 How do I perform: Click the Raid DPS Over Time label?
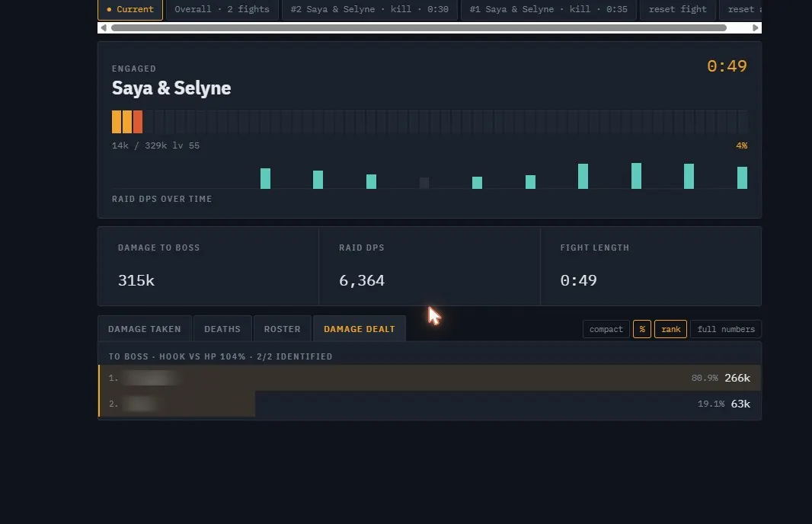pyautogui.click(x=161, y=199)
